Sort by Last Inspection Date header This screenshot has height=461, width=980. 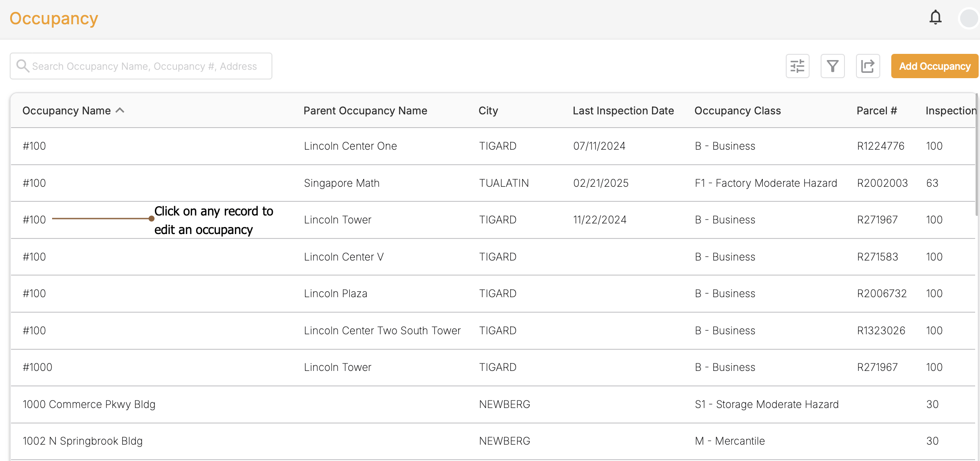click(623, 111)
